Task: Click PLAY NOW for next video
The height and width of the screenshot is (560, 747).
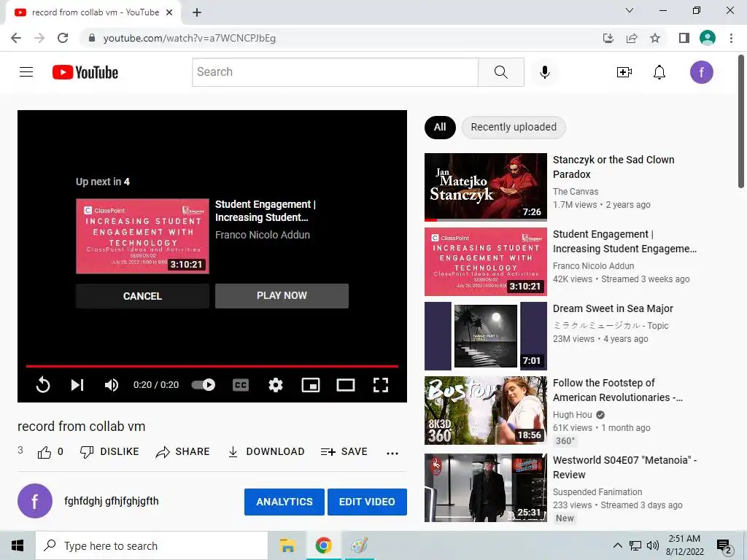Action: click(x=282, y=296)
